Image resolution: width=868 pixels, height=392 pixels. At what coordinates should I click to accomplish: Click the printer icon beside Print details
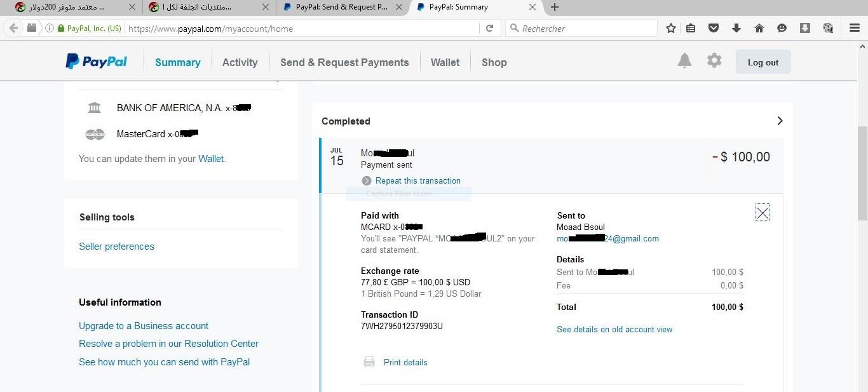pos(369,362)
